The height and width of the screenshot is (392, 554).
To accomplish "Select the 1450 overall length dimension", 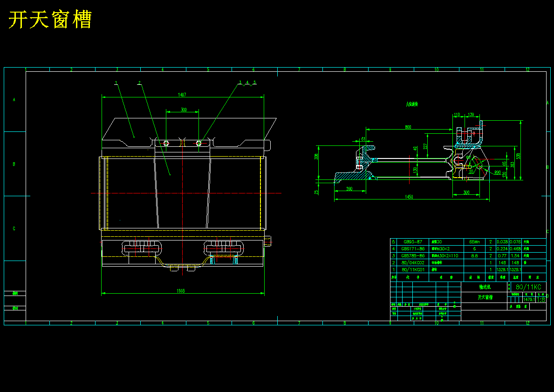I will (409, 197).
